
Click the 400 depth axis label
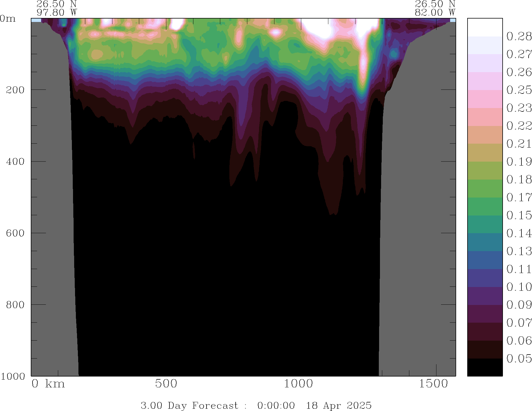coord(15,161)
